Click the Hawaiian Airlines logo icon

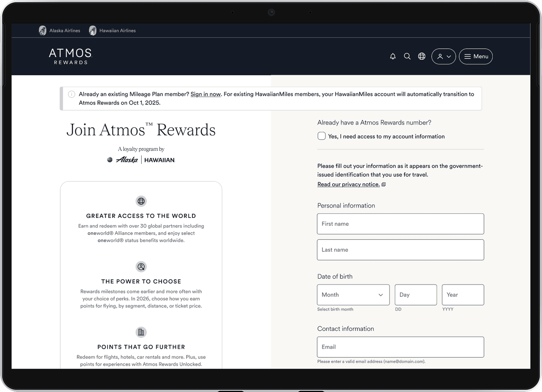(x=93, y=31)
